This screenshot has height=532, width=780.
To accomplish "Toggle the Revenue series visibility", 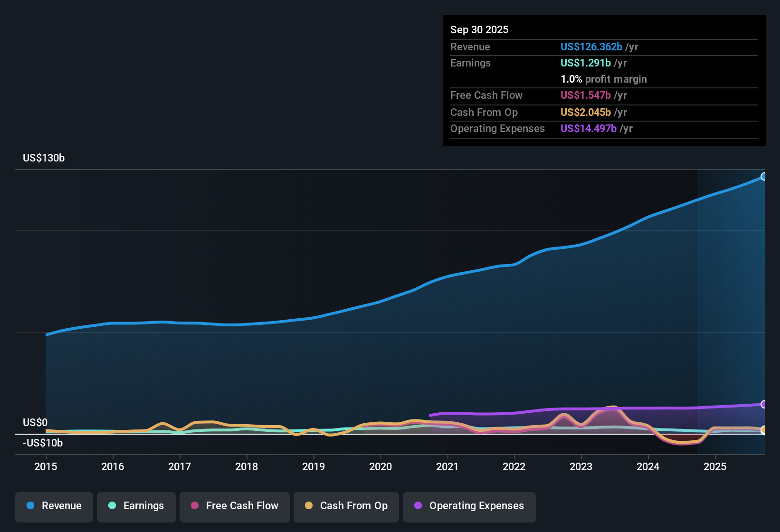I will [54, 506].
